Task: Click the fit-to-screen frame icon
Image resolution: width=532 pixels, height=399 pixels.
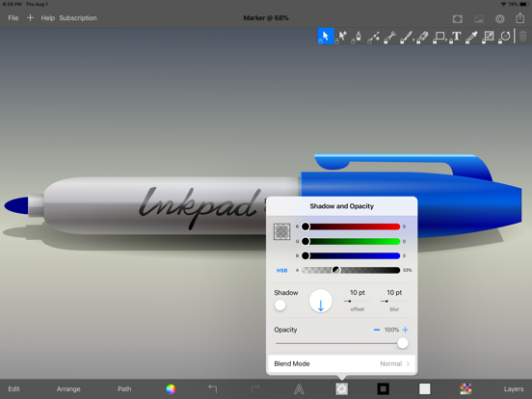Action: 458,18
